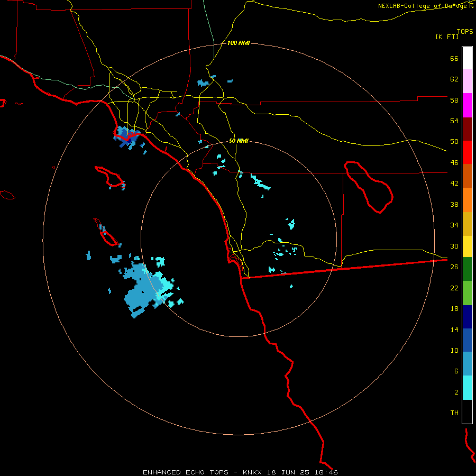Click legend value 14
Viewport: 476px width, 476px height.
click(x=454, y=329)
